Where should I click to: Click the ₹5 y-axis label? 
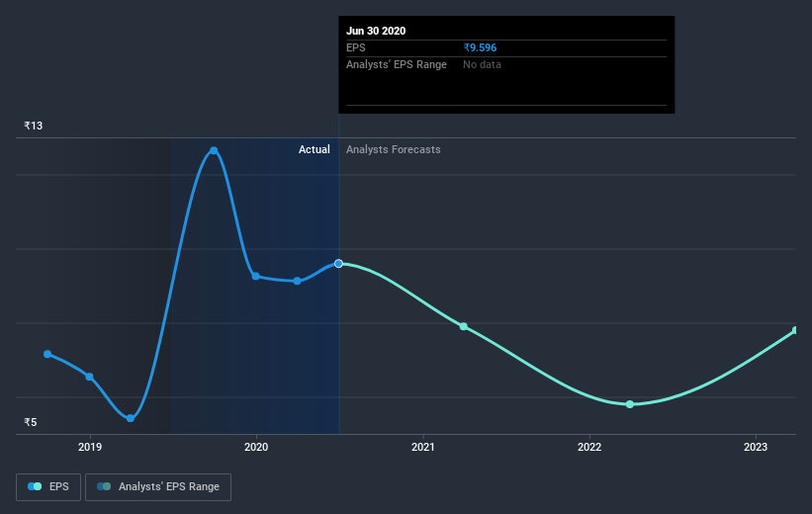tap(31, 422)
